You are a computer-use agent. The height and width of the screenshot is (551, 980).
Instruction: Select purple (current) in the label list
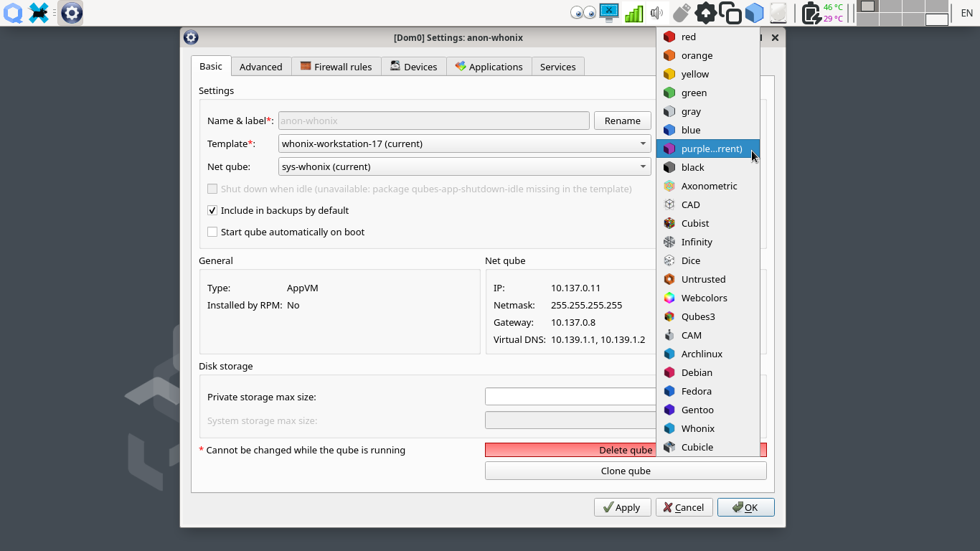[x=708, y=149]
